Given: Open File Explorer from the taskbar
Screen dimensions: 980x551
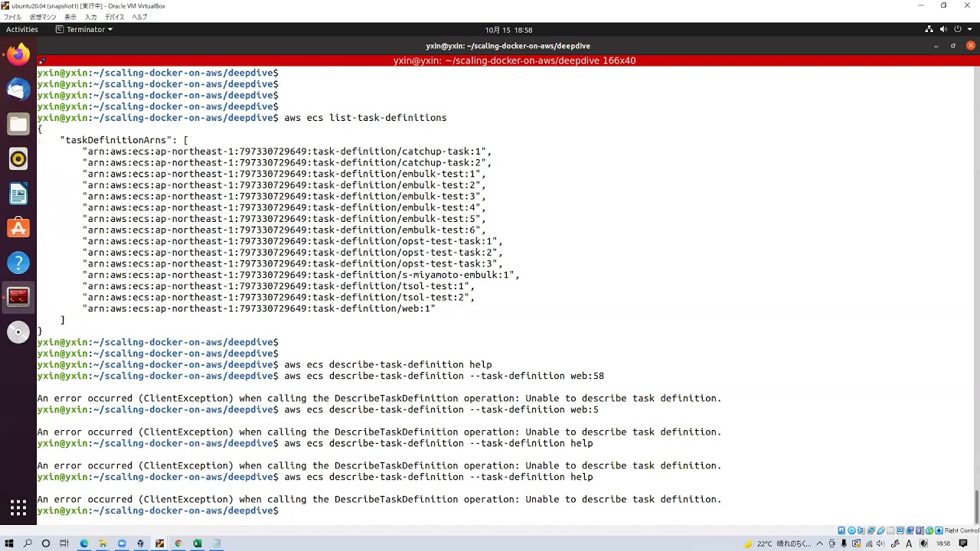Looking at the screenshot, I should coord(103,543).
